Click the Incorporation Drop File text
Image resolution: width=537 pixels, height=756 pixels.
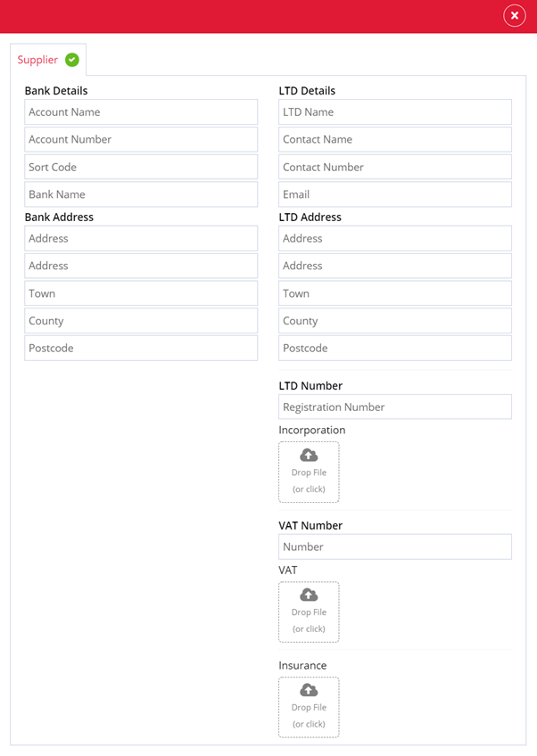[309, 472]
